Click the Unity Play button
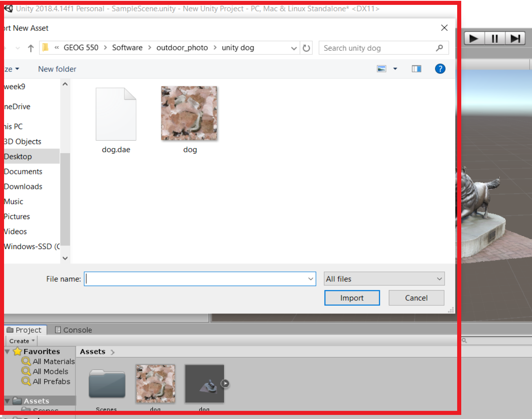 [474, 39]
